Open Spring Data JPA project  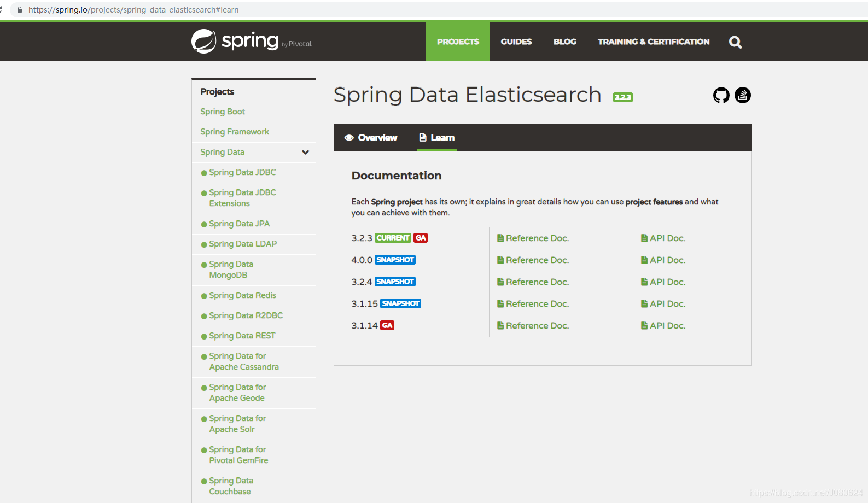[x=239, y=224]
